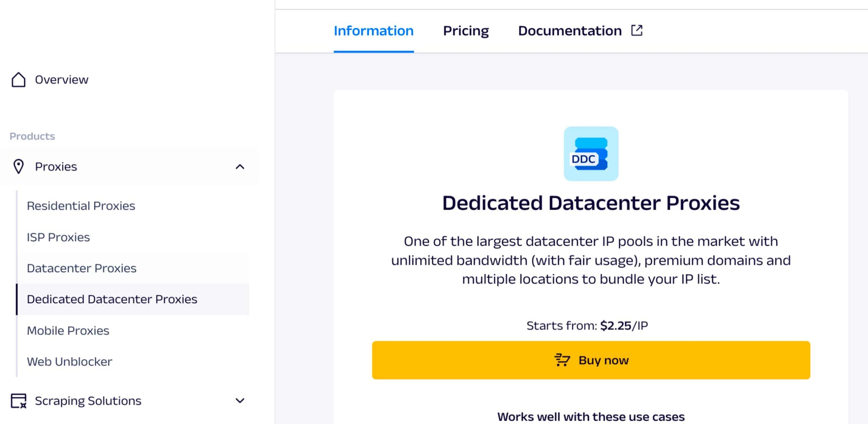Image resolution: width=868 pixels, height=424 pixels.
Task: Select Dedicated Datacenter Proxies sidebar item
Action: pyautogui.click(x=112, y=299)
